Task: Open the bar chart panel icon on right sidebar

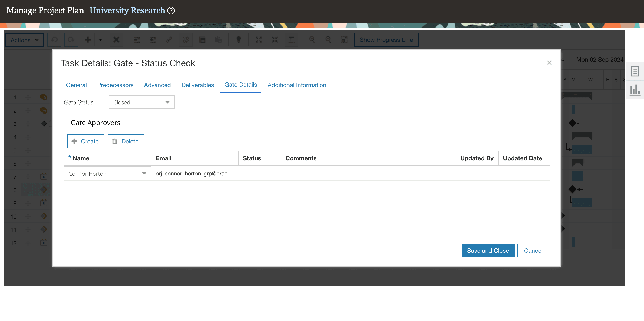Action: point(635,90)
